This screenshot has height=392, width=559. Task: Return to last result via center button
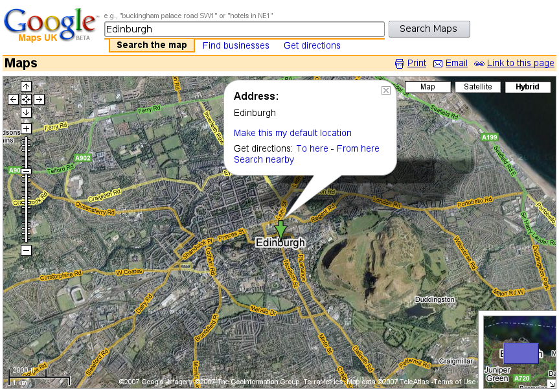[26, 100]
